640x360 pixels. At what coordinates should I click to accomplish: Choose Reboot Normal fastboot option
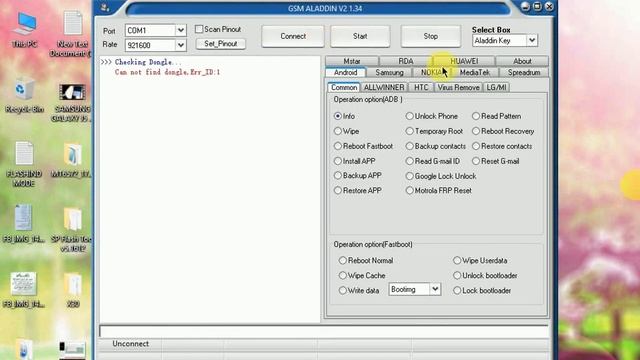pyautogui.click(x=342, y=260)
